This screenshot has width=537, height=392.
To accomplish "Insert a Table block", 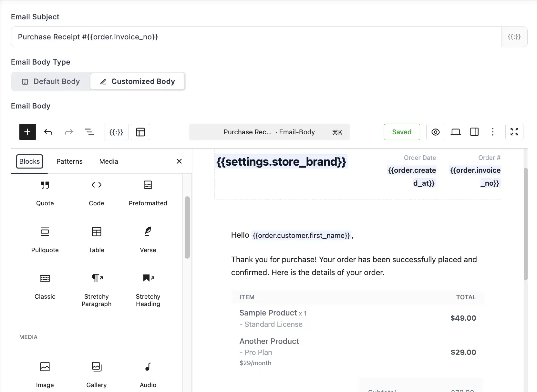I will [x=96, y=240].
